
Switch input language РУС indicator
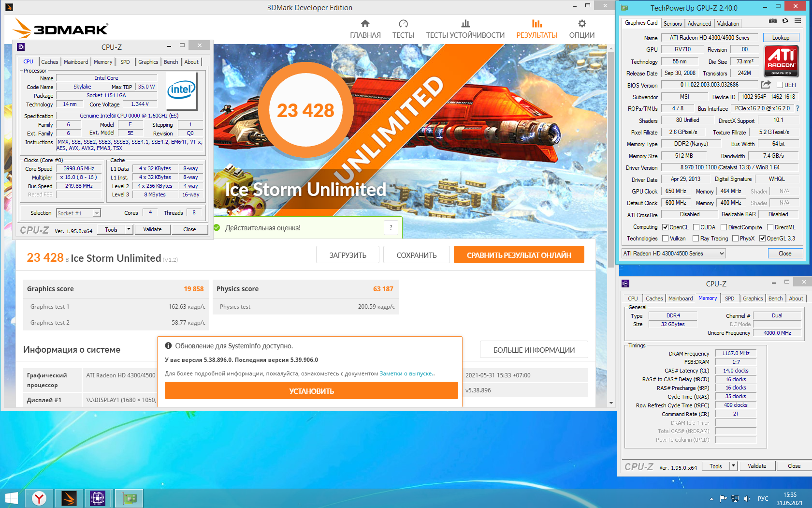pyautogui.click(x=763, y=498)
